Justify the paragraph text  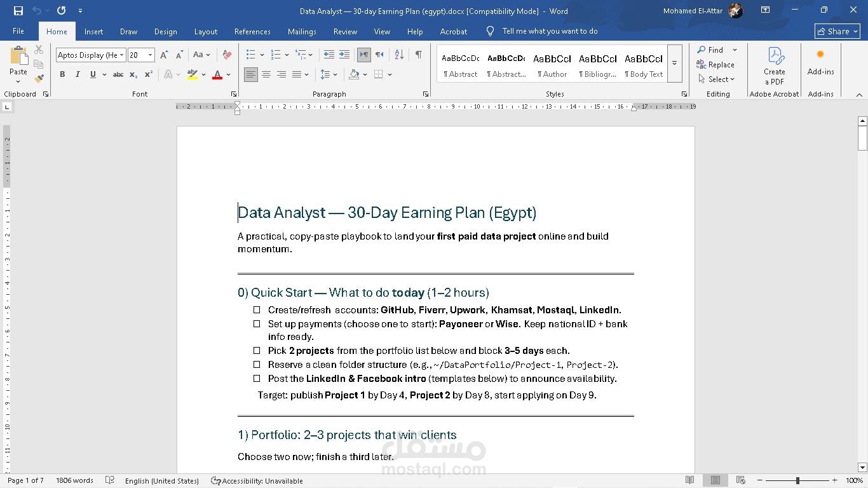296,75
